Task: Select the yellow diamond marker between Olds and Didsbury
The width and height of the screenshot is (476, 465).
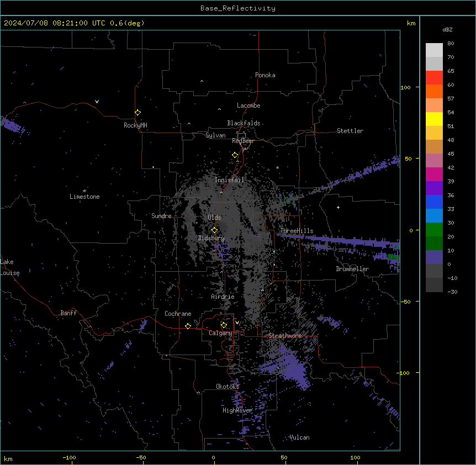Action: pos(214,230)
